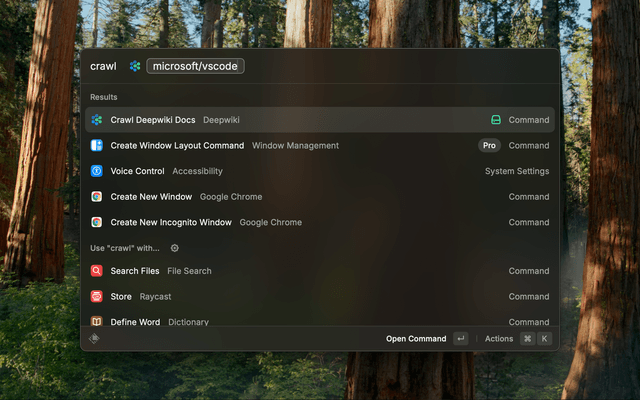Click the Crawl Deepwiki Docs row icon

[x=97, y=120]
